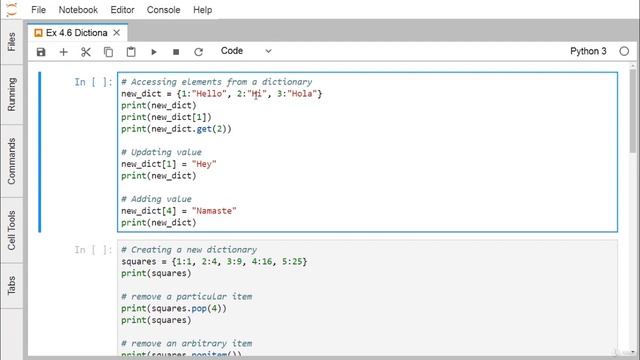Click the notebook scrollbar thumb
Image resolution: width=640 pixels, height=360 pixels.
point(632,111)
